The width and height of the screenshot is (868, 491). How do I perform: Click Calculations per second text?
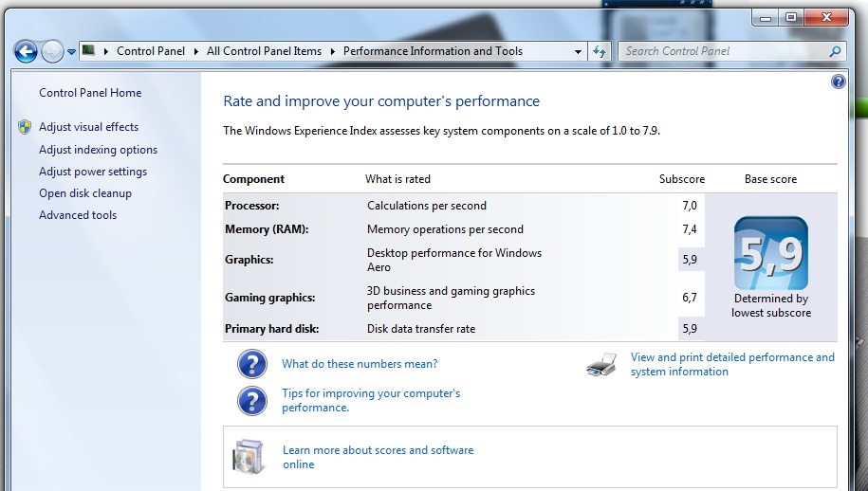(427, 206)
